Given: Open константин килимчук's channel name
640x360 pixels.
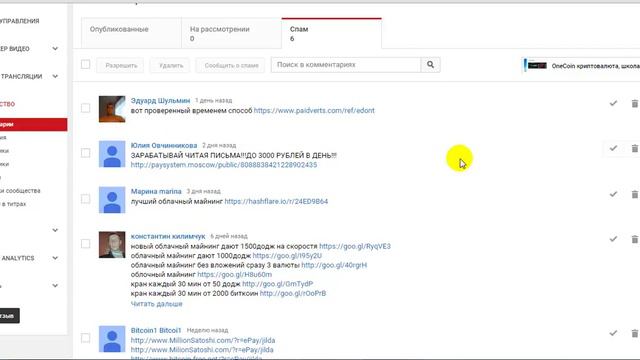Looking at the screenshot, I should 168,236.
